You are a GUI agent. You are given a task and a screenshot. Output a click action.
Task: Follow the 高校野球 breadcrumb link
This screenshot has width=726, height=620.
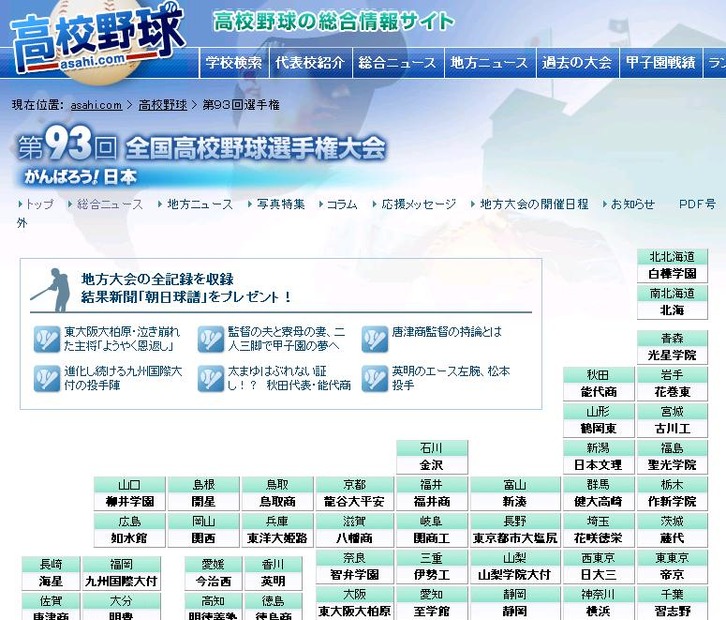pos(163,105)
